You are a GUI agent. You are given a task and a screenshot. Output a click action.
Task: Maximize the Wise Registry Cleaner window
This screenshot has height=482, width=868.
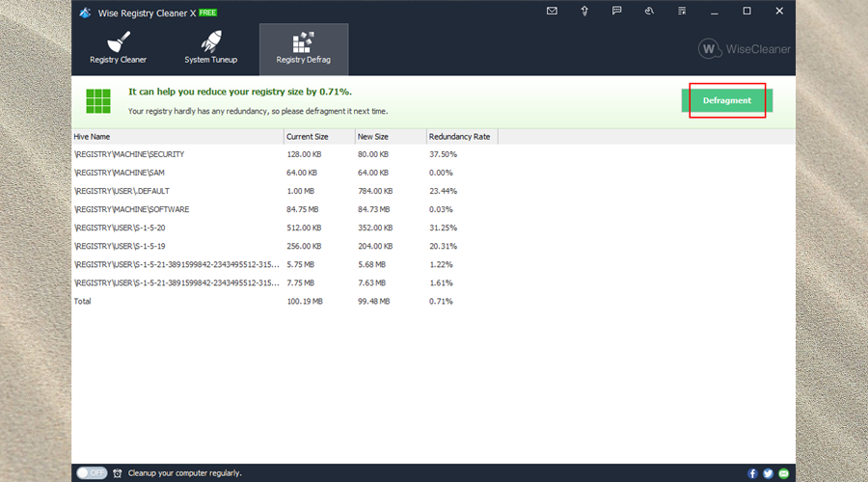(746, 11)
